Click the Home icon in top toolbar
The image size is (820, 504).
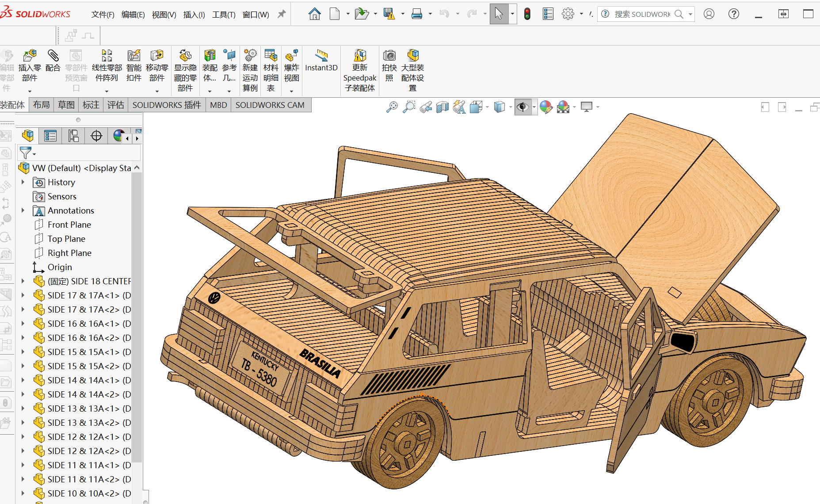click(315, 14)
